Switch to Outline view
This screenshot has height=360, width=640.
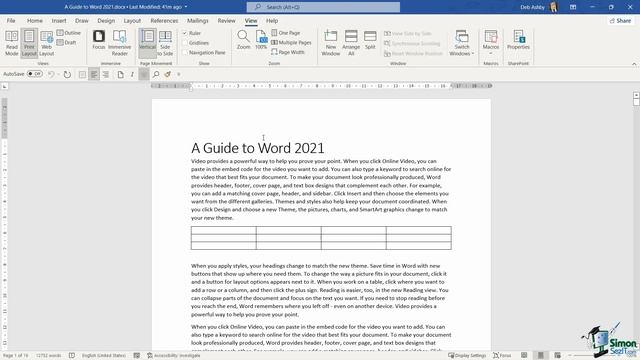click(69, 33)
